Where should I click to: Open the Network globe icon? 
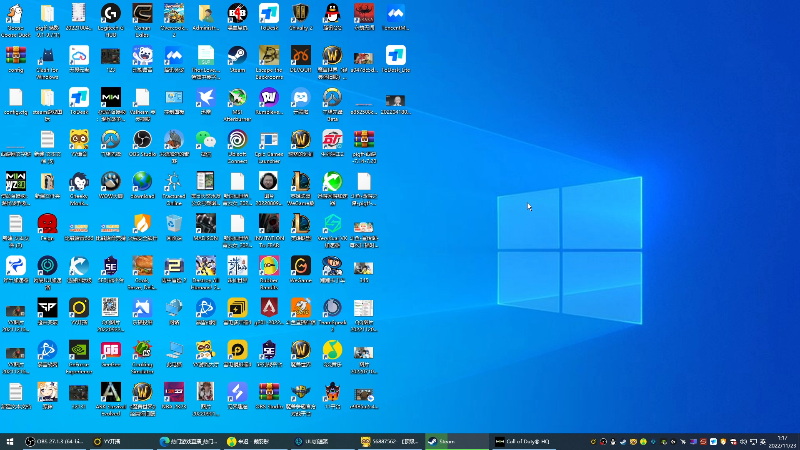[174, 312]
